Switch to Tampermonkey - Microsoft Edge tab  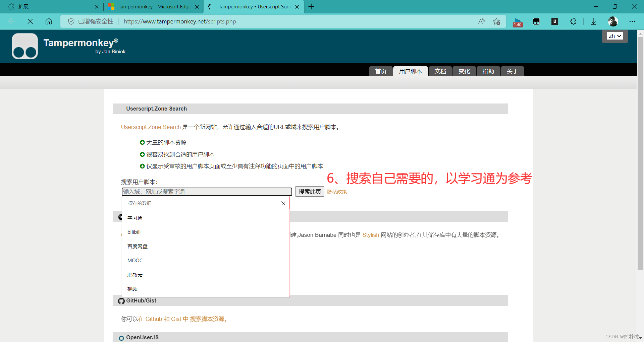154,7
